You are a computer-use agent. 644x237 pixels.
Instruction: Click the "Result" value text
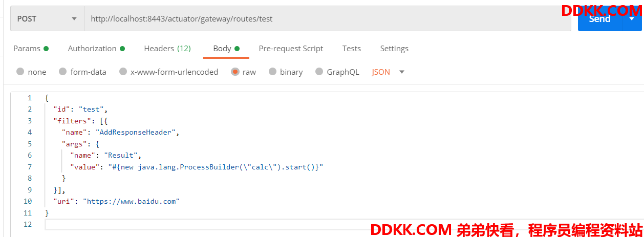point(121,155)
